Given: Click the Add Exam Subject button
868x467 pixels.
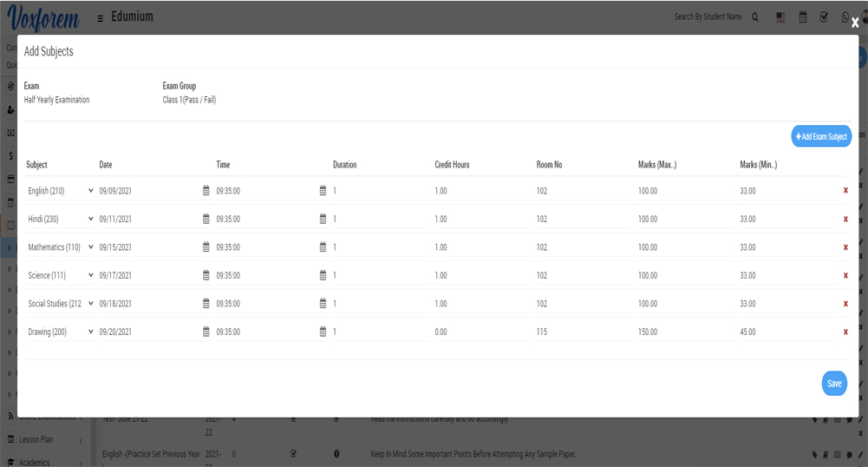Looking at the screenshot, I should pyautogui.click(x=821, y=136).
